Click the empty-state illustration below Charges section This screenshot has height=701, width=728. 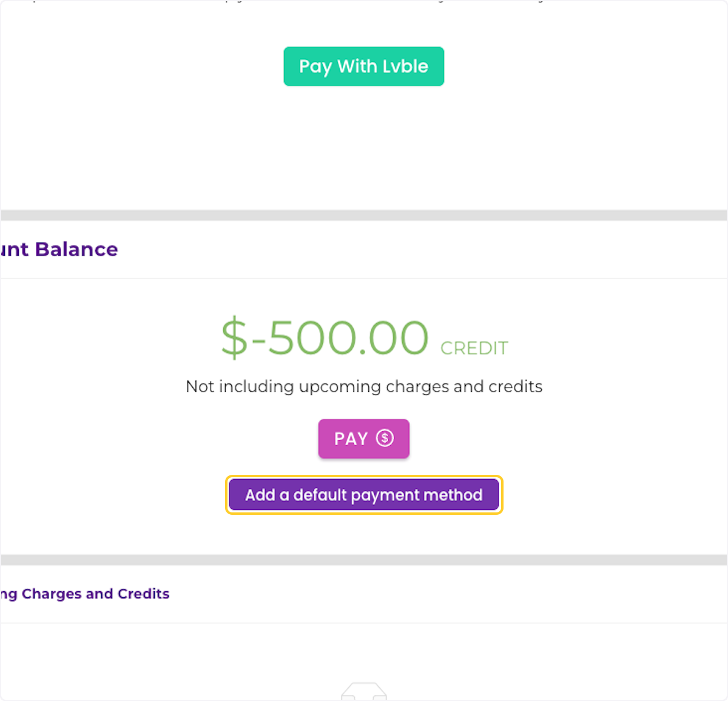coord(363,691)
